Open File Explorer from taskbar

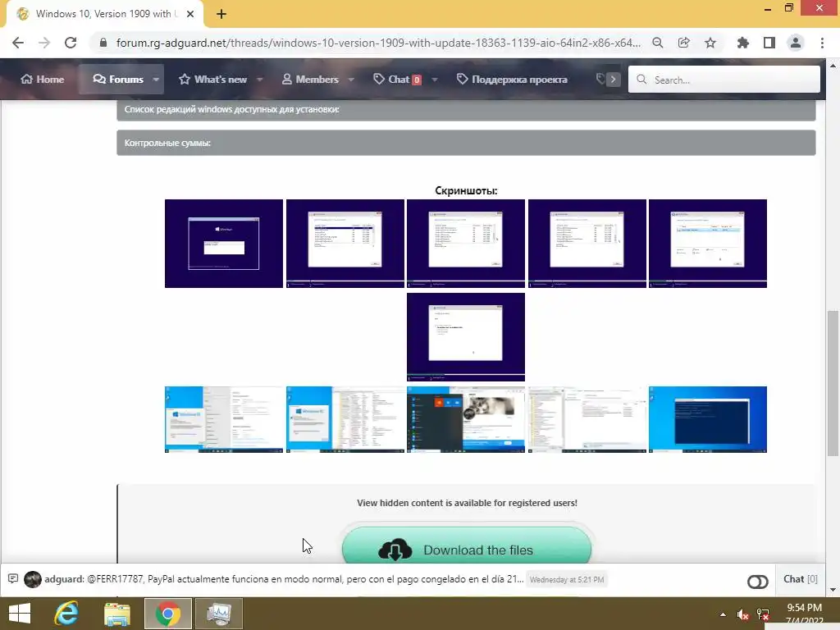[117, 614]
